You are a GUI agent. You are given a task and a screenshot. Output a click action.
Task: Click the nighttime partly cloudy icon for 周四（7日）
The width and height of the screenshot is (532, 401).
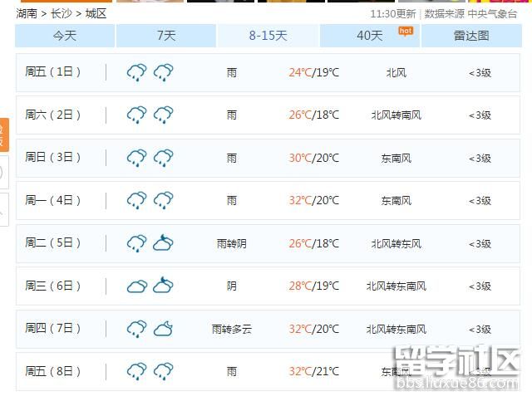pos(164,329)
